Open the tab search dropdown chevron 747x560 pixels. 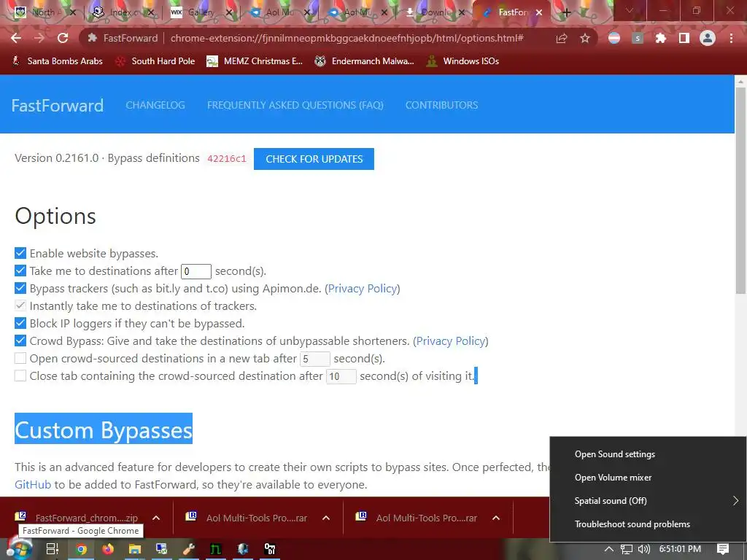tap(630, 10)
